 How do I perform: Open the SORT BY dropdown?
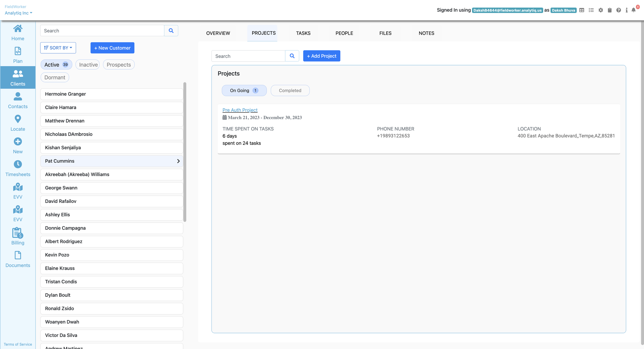(x=58, y=48)
